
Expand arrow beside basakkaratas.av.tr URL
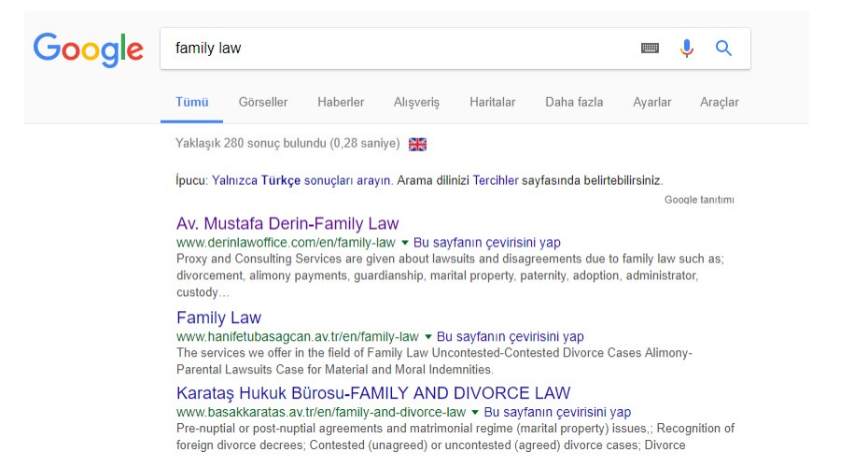(474, 412)
